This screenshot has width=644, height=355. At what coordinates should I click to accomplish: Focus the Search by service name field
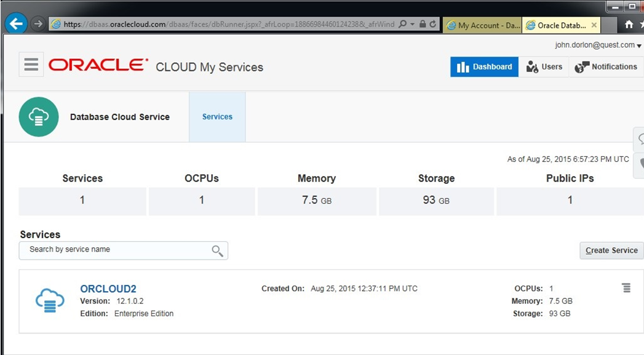point(123,250)
